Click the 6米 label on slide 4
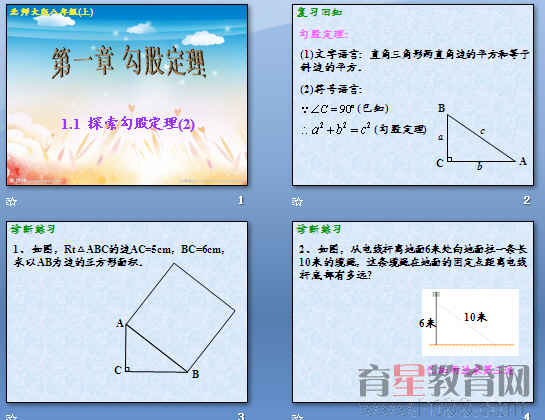 click(x=427, y=323)
